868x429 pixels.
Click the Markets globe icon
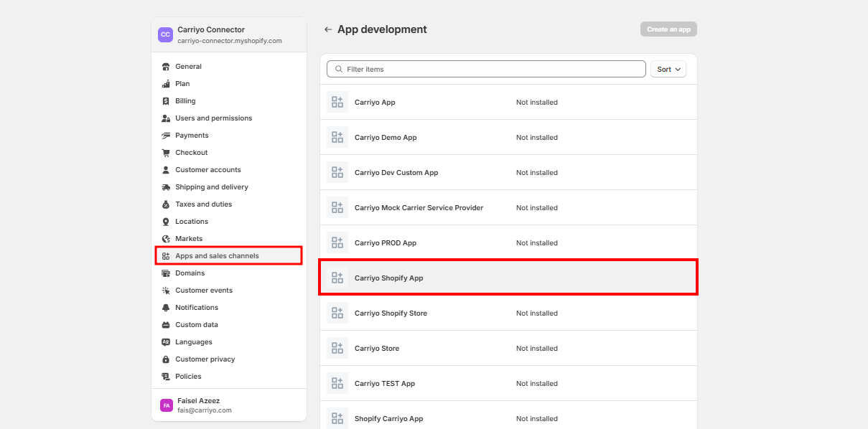[166, 239]
